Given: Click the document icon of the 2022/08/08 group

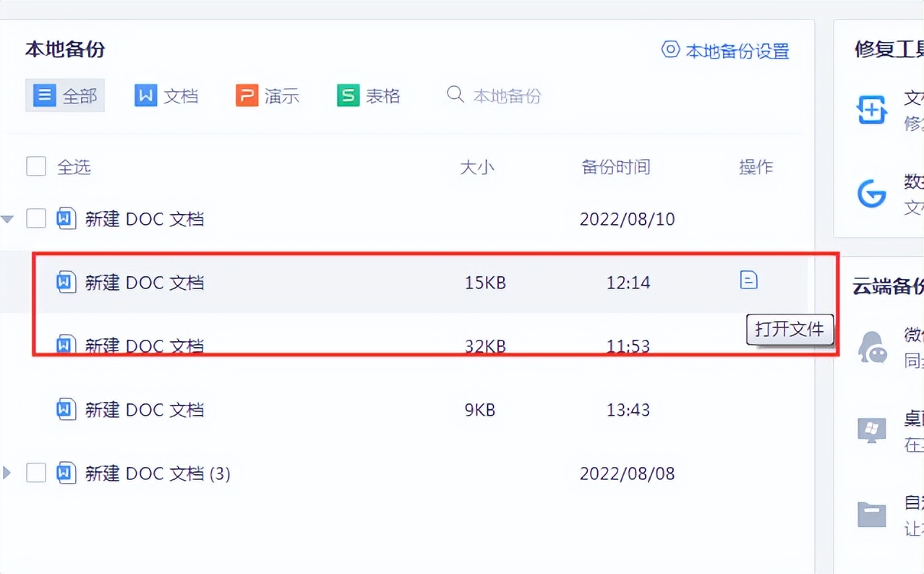Looking at the screenshot, I should 67,474.
